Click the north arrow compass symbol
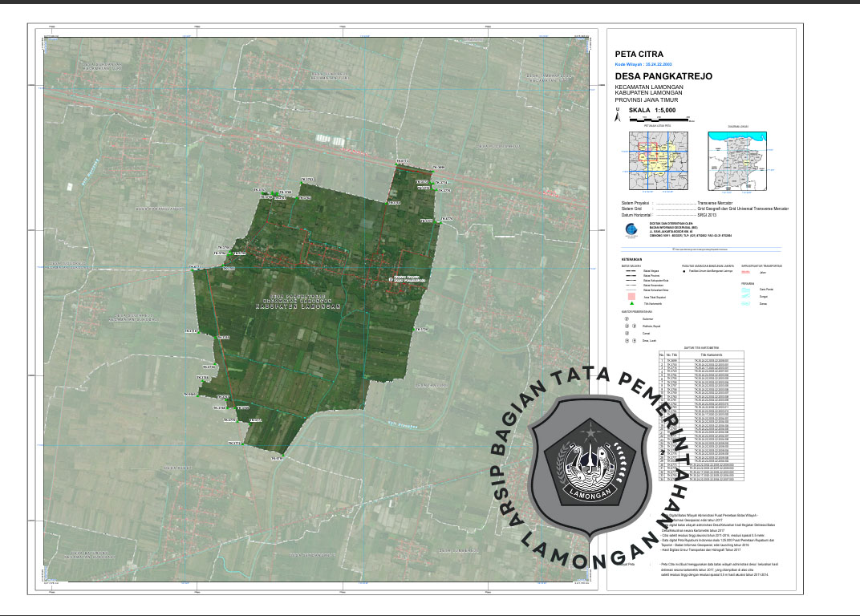Image resolution: width=860 pixels, height=616 pixels. tap(617, 114)
